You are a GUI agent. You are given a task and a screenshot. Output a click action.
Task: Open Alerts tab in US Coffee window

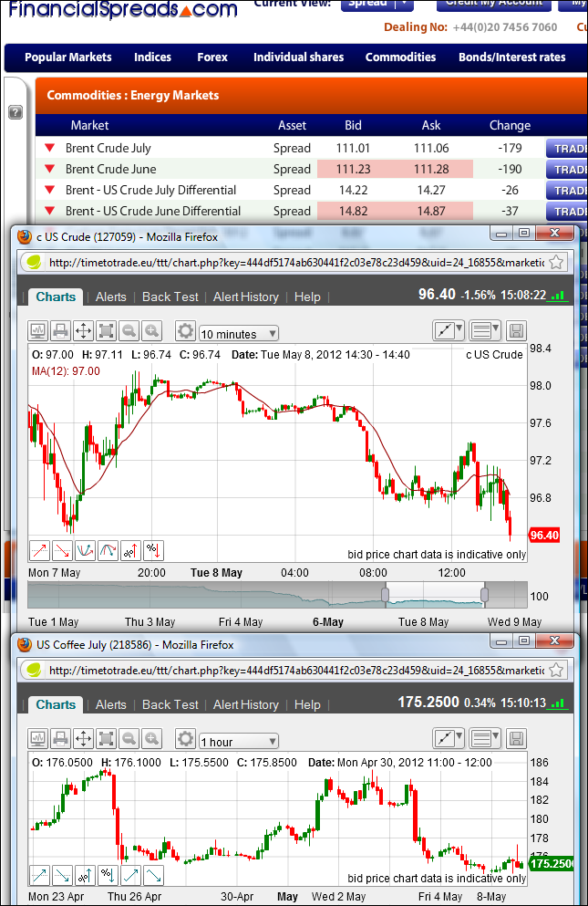pos(111,705)
